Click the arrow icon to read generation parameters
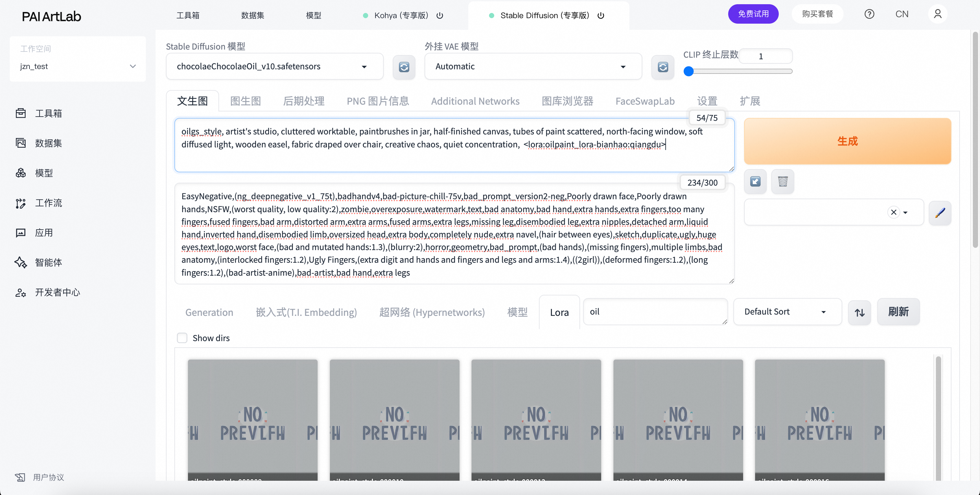Image resolution: width=980 pixels, height=495 pixels. [x=755, y=181]
